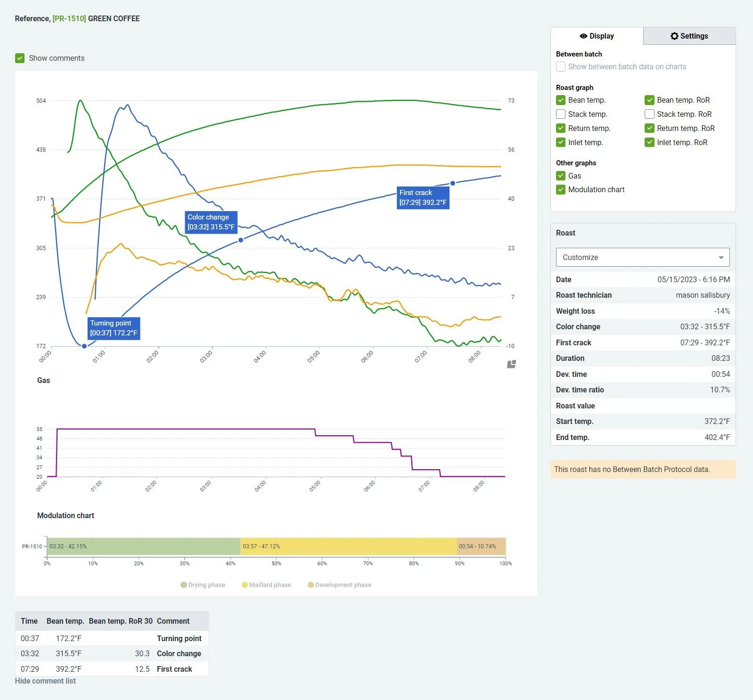Click the Turning point chart marker
Image resolution: width=753 pixels, height=700 pixels.
tap(84, 346)
